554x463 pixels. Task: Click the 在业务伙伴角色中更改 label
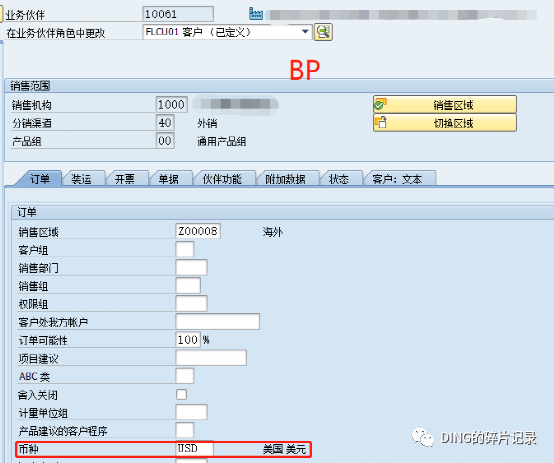55,33
